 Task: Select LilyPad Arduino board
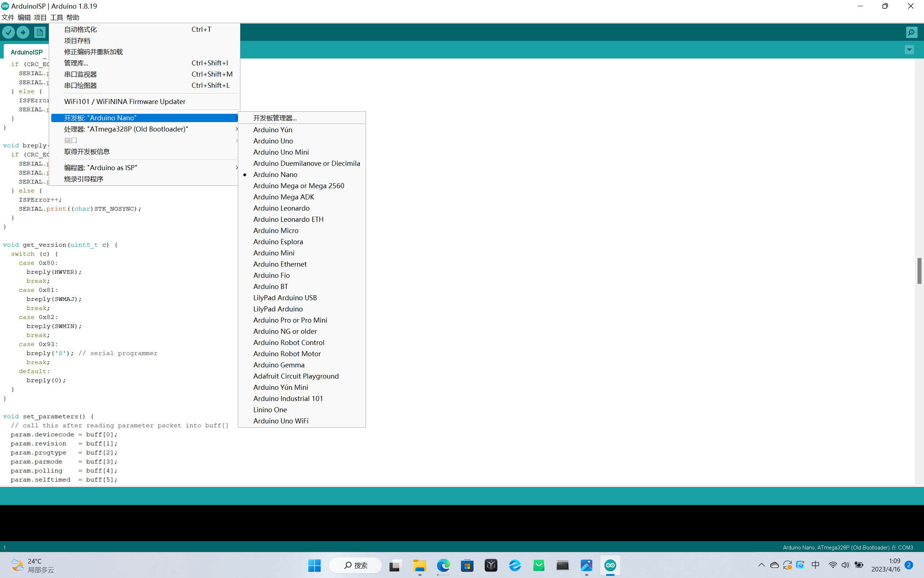point(302,309)
